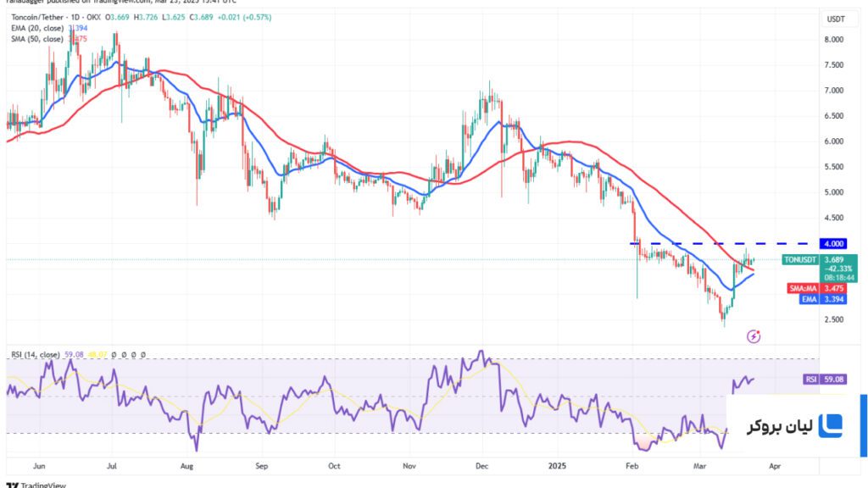Viewport: 868px width, 488px height.
Task: Click the EMA (20, close) indicator legend
Action: [x=37, y=28]
